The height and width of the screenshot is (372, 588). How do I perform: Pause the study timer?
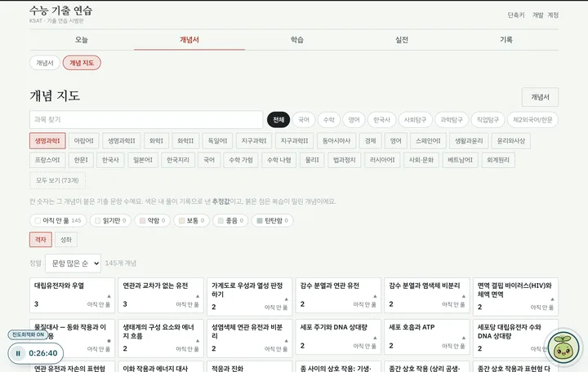pyautogui.click(x=18, y=353)
